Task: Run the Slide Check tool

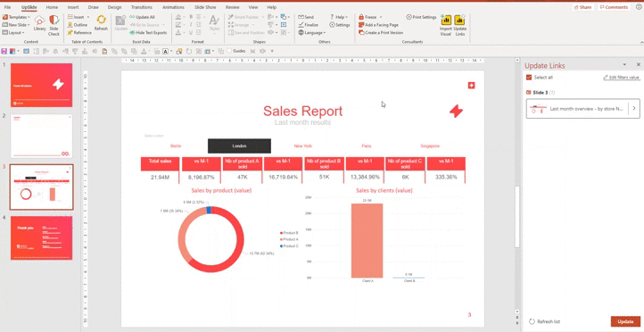Action: click(54, 25)
